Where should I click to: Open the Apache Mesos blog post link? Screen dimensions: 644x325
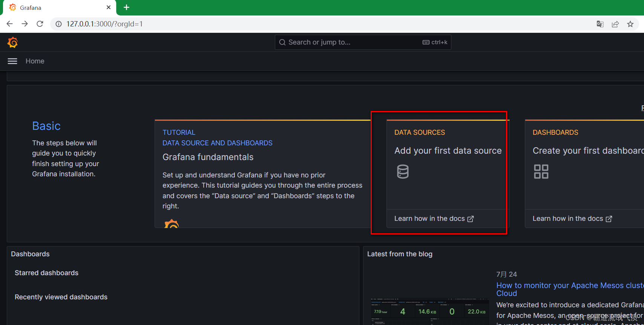(570, 289)
